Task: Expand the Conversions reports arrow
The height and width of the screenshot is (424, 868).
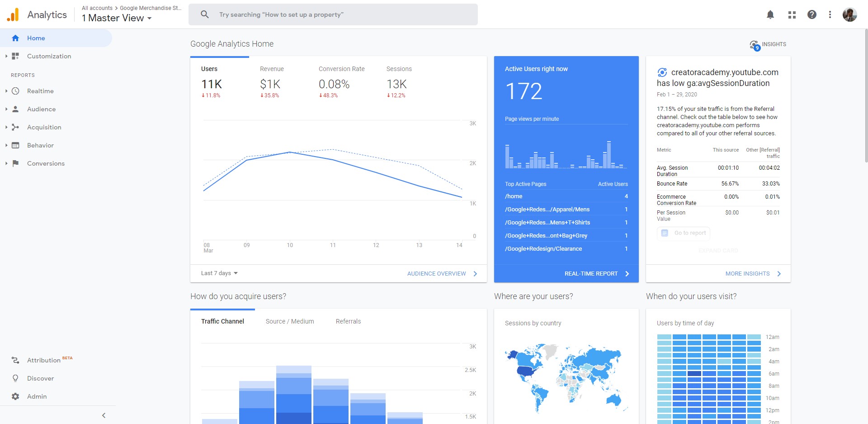Action: pyautogui.click(x=6, y=163)
